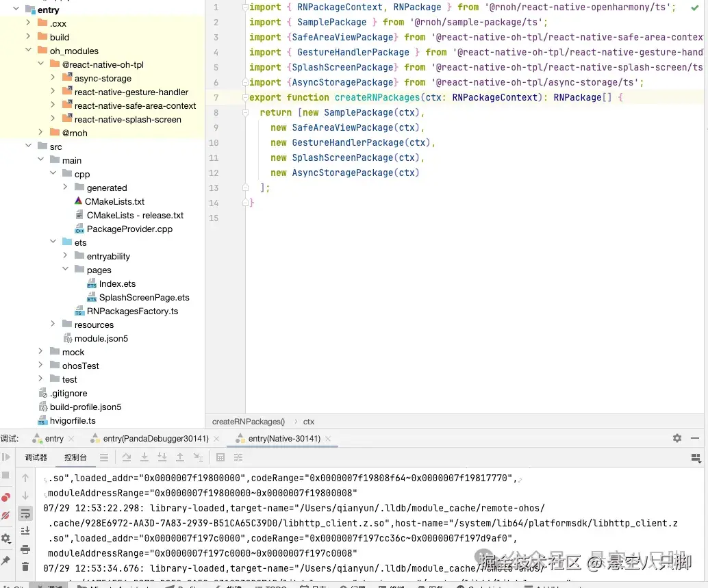Print the console output
The image size is (708, 588).
click(x=25, y=549)
